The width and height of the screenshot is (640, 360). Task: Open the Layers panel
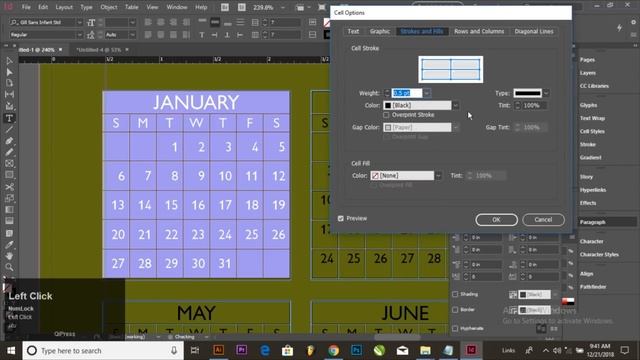coord(588,73)
